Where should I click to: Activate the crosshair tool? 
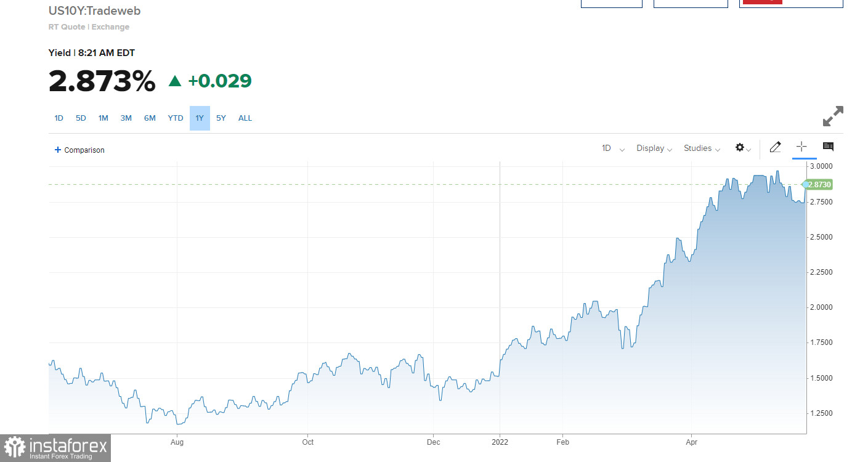point(801,147)
